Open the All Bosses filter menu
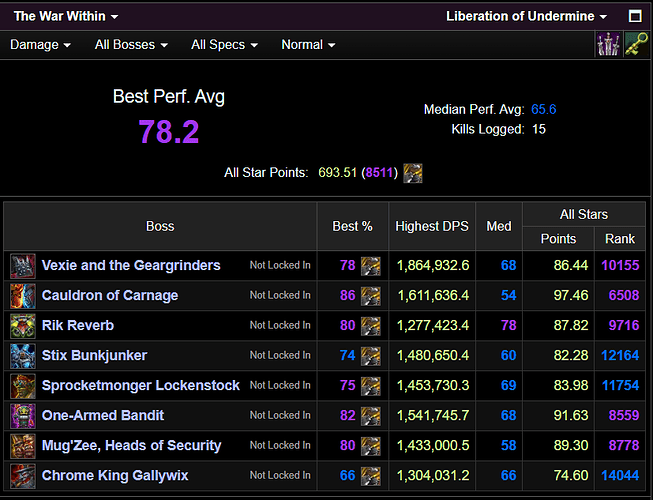The height and width of the screenshot is (500, 653). 131,45
